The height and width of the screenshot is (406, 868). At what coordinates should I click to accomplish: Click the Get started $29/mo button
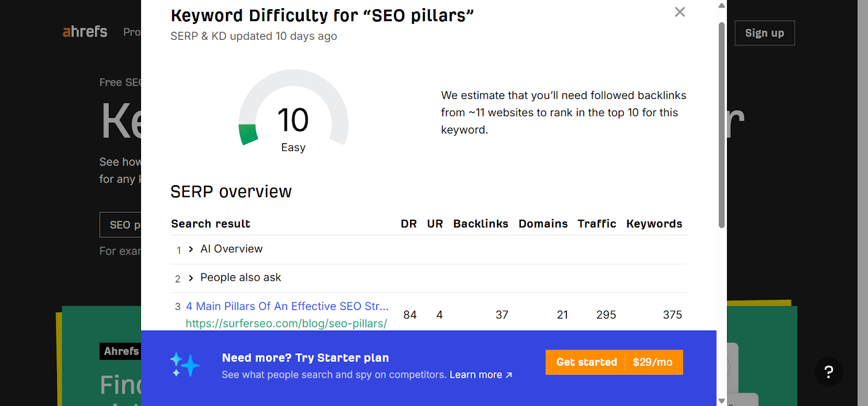tap(614, 362)
